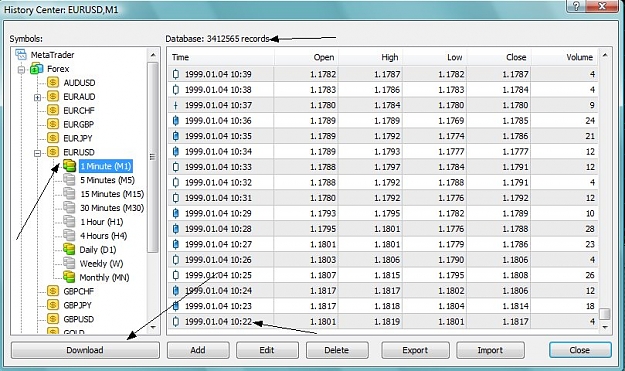
Task: Select the 1999.01.04 10:33 record
Action: click(383, 167)
